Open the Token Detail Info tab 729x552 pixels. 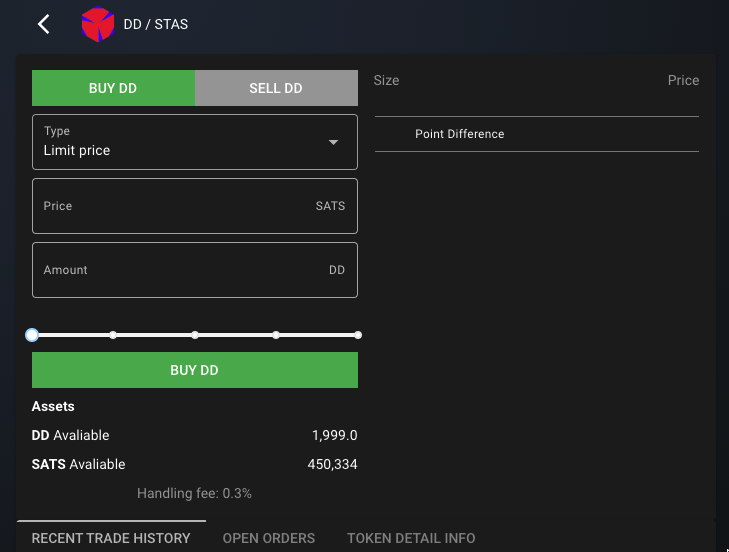(411, 538)
